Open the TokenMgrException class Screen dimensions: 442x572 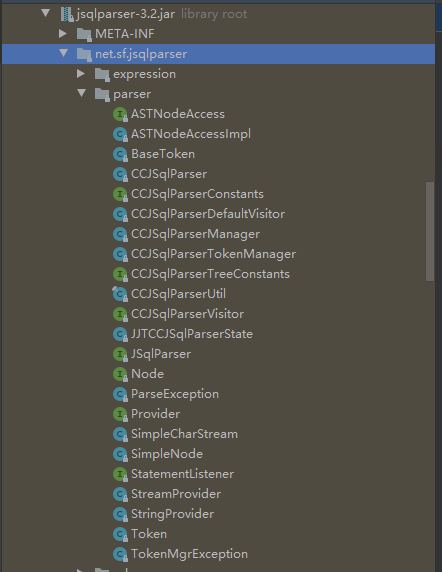[x=189, y=554]
